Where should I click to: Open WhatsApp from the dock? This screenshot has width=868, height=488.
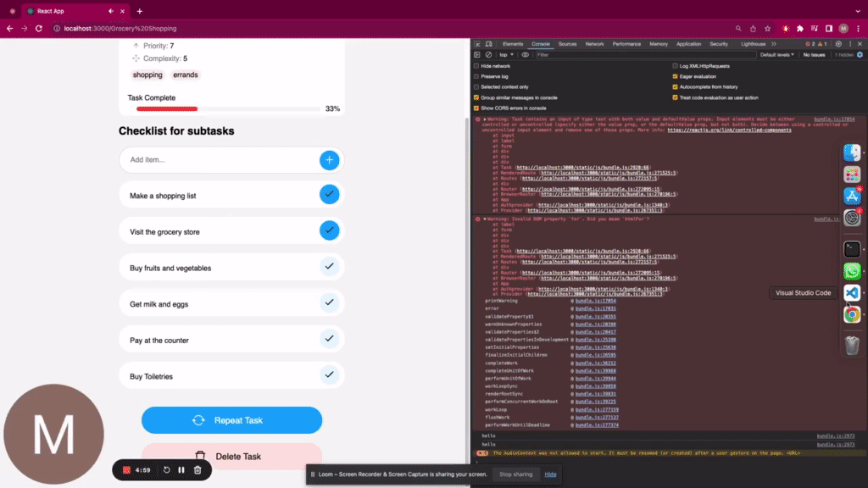pyautogui.click(x=851, y=271)
